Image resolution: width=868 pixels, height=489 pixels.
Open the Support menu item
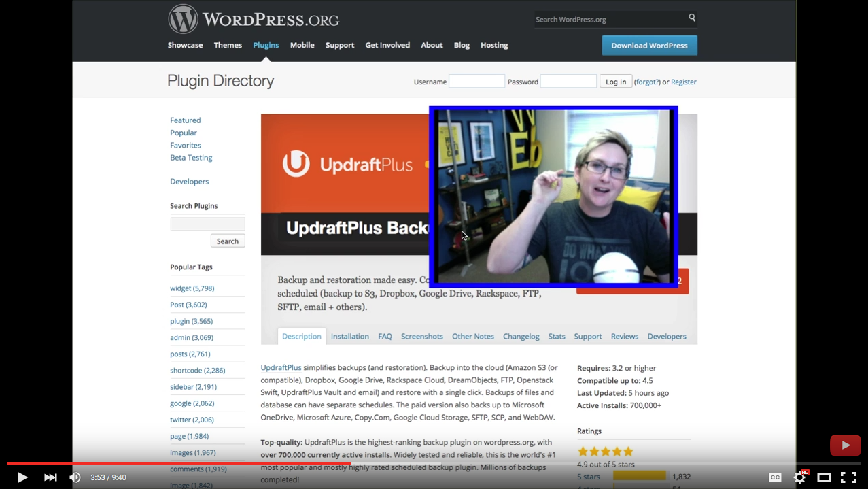click(x=340, y=45)
